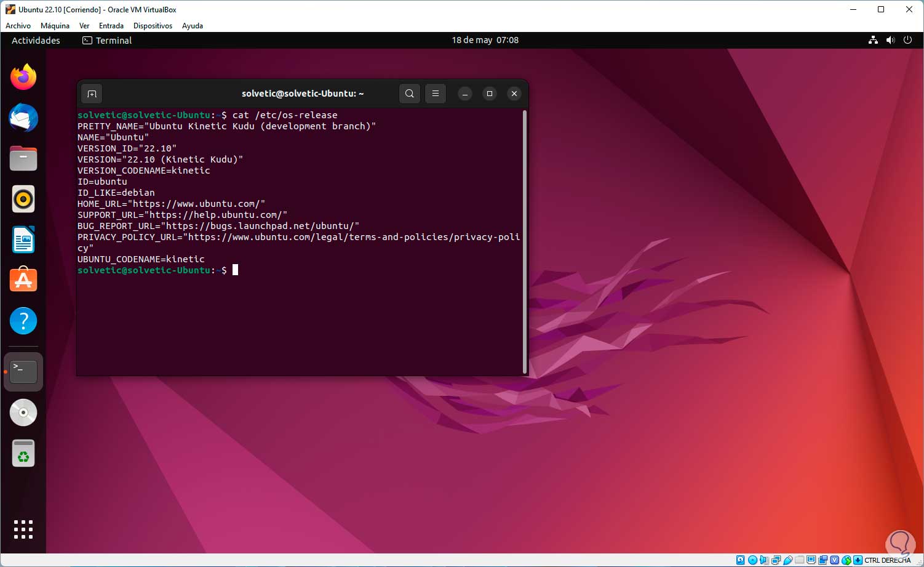This screenshot has height=567, width=924.
Task: Click the HOME_URL line in terminal
Action: pos(171,204)
